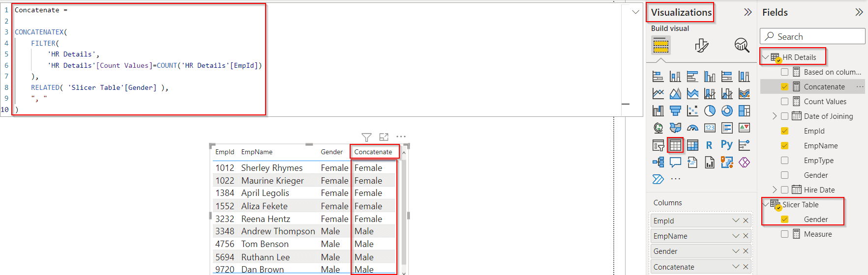
Task: Collapse the Visualizations pane
Action: [x=748, y=12]
